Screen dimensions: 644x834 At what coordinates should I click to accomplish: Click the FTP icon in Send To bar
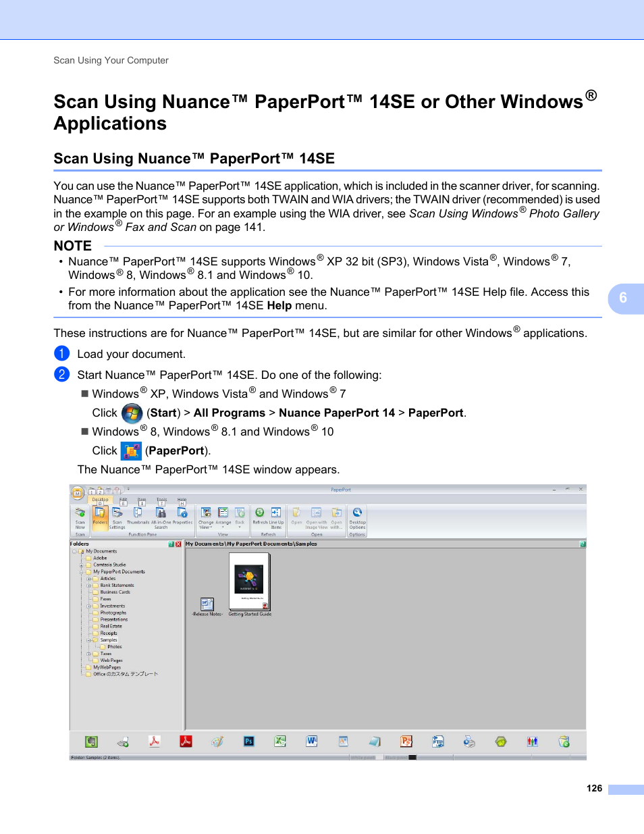click(438, 741)
